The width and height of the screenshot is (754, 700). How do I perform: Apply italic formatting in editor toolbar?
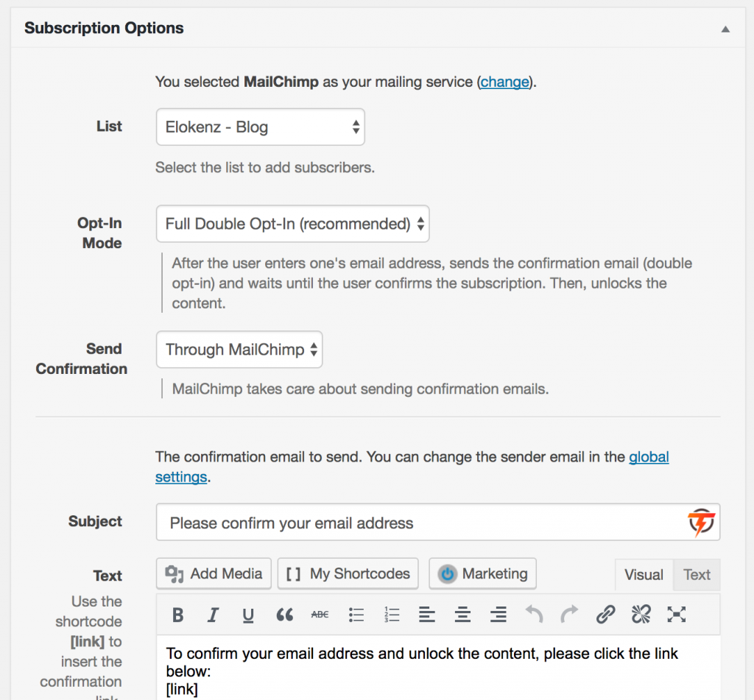[213, 615]
